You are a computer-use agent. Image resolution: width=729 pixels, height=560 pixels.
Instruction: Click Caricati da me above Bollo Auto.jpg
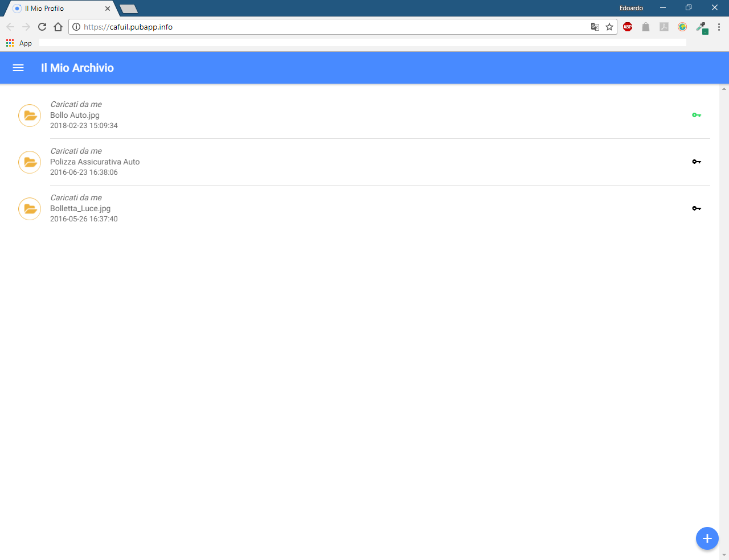tap(76, 104)
